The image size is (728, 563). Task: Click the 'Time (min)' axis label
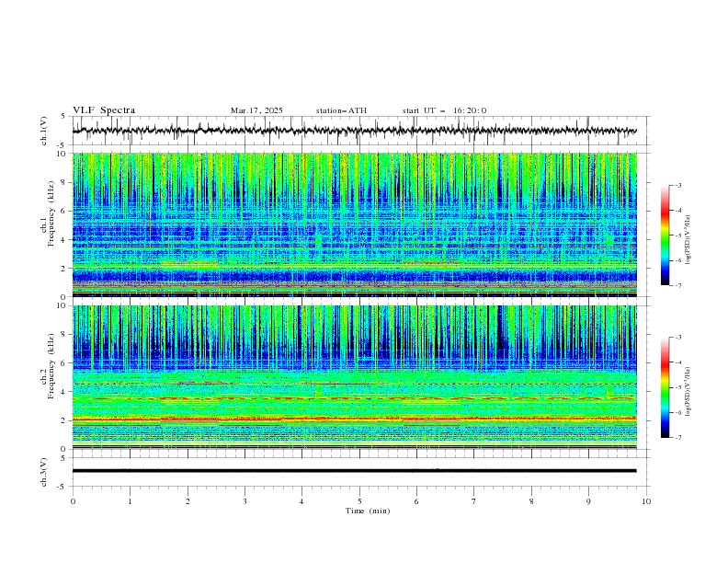click(x=368, y=511)
